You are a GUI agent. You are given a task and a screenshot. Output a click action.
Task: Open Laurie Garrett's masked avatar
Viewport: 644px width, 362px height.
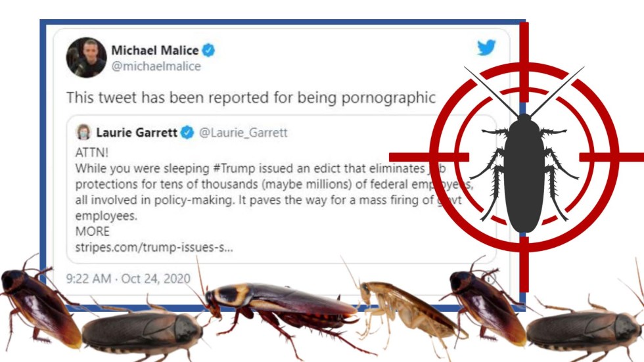coord(83,132)
